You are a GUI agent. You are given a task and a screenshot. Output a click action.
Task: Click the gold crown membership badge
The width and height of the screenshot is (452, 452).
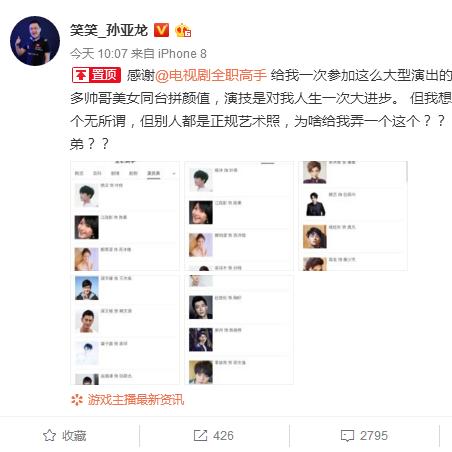[183, 31]
